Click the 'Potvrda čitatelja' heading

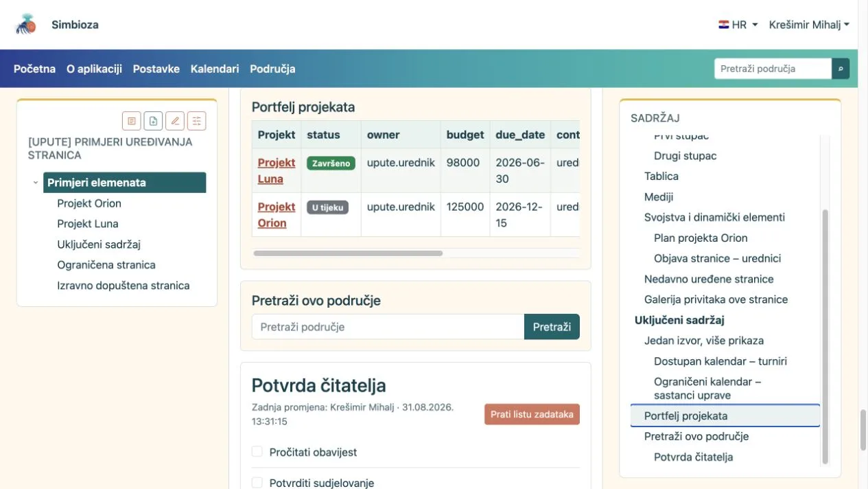coord(319,385)
